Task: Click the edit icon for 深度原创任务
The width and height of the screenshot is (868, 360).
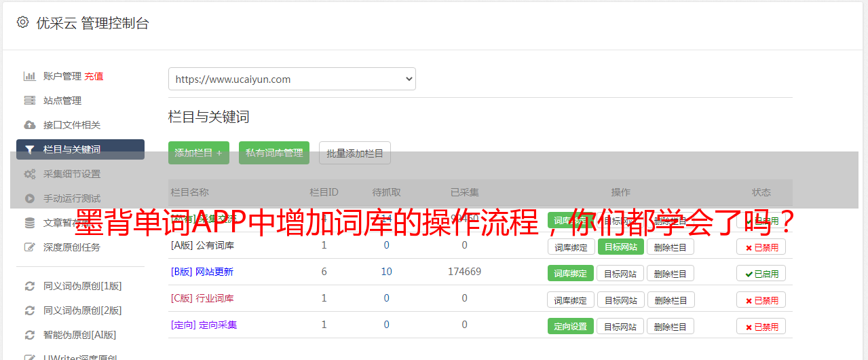Action: [x=29, y=247]
